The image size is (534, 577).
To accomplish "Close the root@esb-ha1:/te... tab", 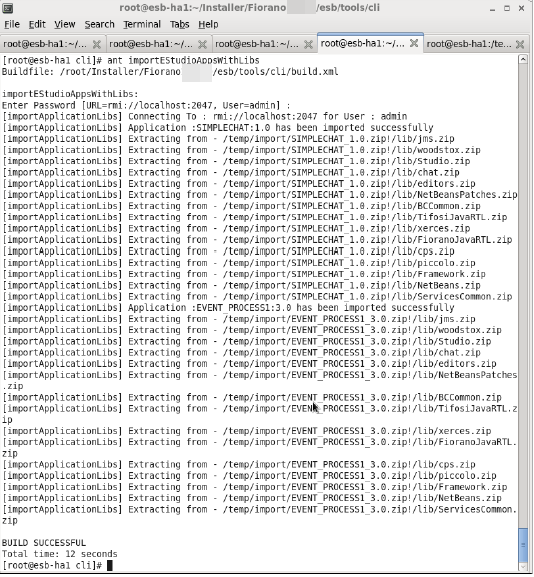I will click(520, 45).
